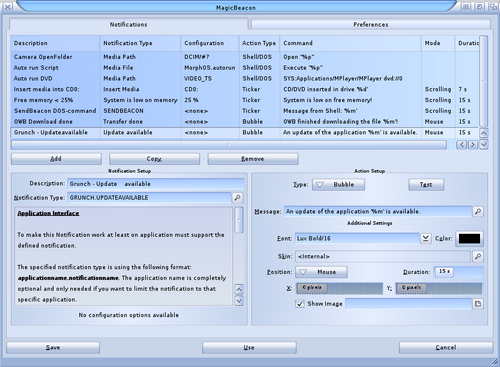Open the action Type Bubble dropdown
Viewport: 500px width, 367px height.
pos(338,185)
